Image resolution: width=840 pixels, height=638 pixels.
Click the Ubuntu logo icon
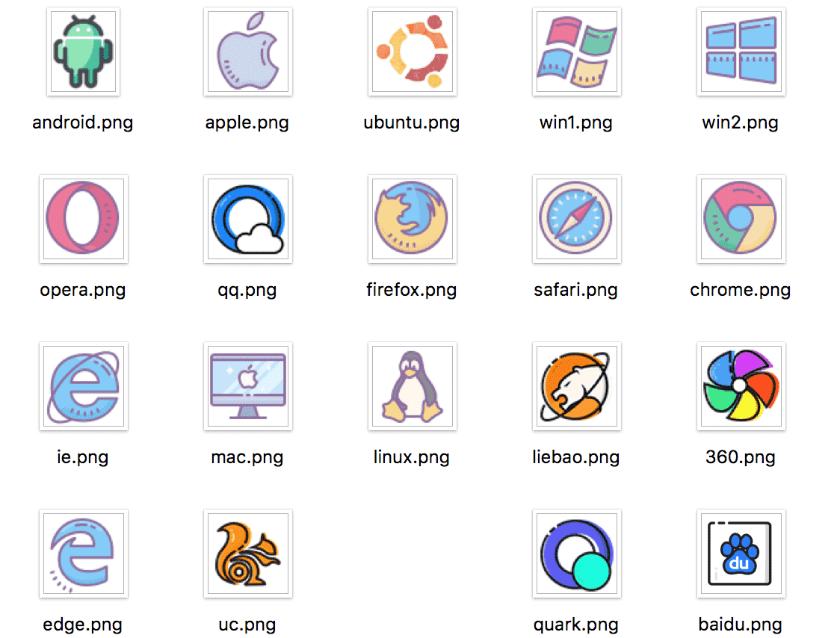(412, 51)
